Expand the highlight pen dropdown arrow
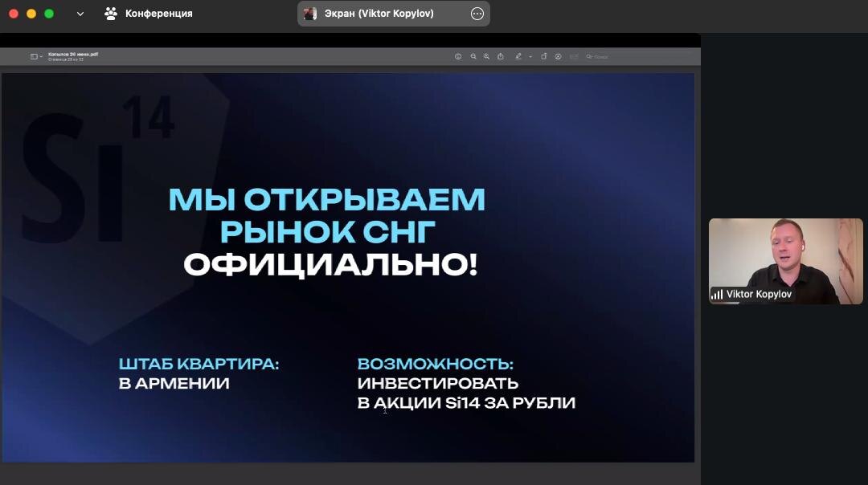 (x=530, y=57)
